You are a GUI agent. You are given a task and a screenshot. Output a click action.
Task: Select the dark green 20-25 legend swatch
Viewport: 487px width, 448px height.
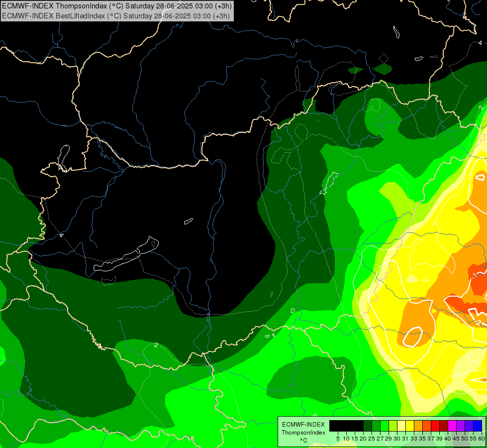368,426
